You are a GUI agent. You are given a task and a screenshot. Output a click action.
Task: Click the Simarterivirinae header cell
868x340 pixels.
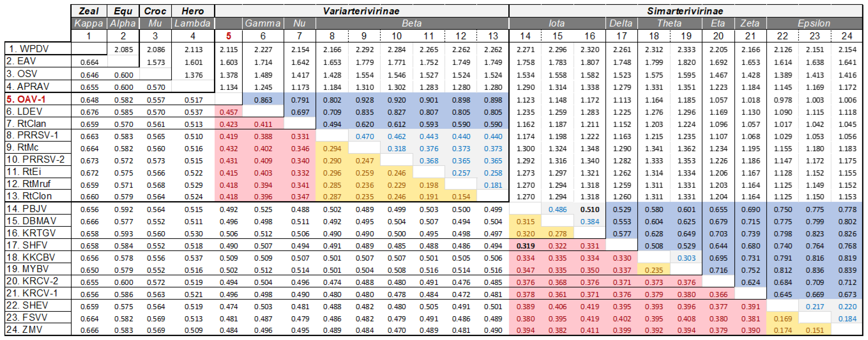(685, 11)
